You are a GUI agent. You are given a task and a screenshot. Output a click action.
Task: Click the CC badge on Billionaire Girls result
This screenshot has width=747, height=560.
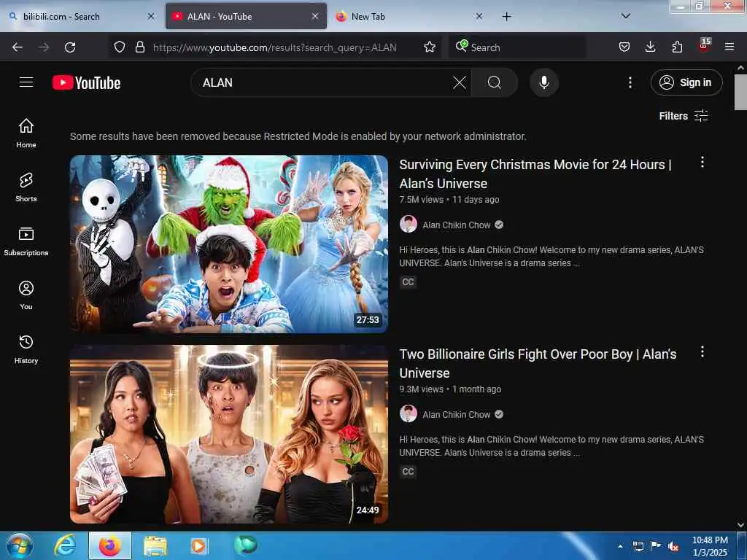[x=408, y=472]
